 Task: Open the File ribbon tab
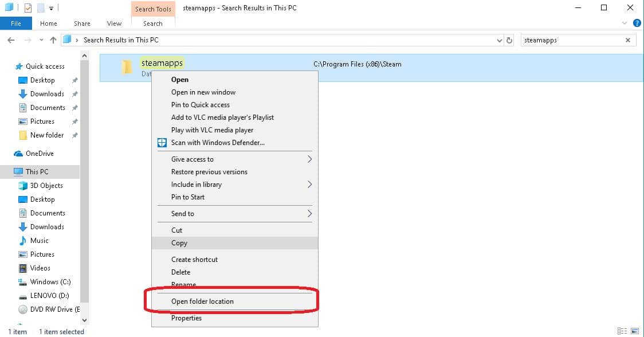click(16, 23)
